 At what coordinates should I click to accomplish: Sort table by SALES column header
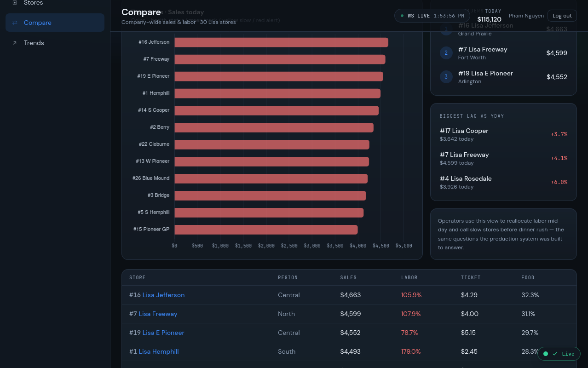coord(348,277)
